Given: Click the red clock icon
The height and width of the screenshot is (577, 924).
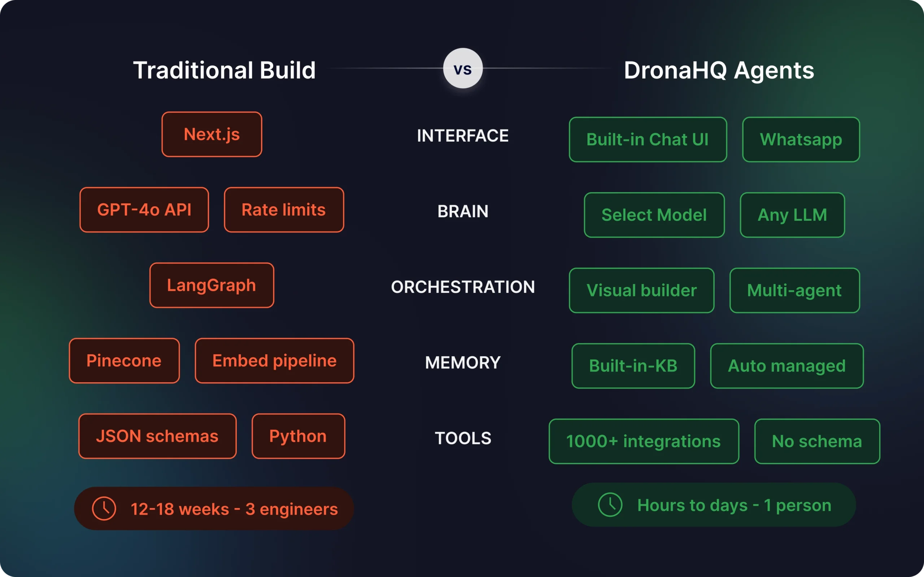Looking at the screenshot, I should tap(104, 508).
